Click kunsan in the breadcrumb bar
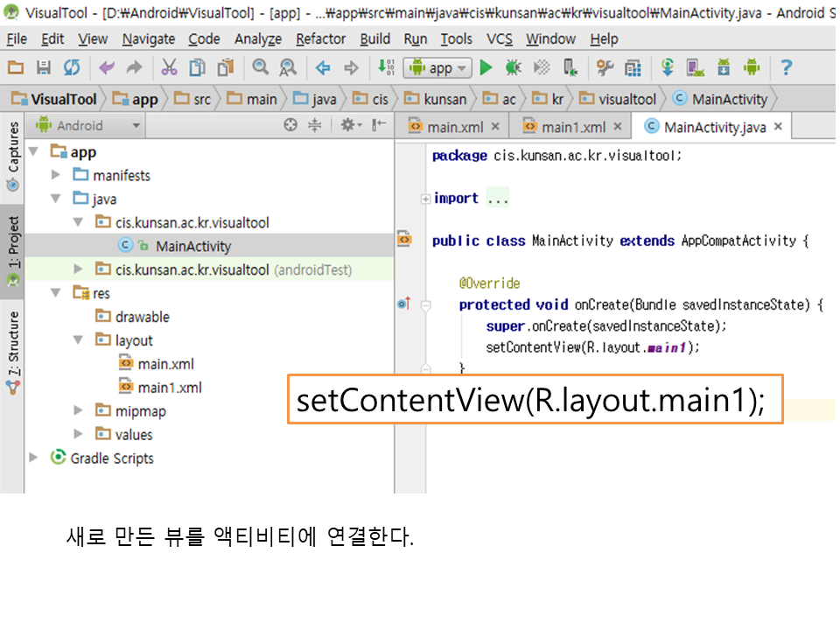This screenshot has height=630, width=840. 444,99
